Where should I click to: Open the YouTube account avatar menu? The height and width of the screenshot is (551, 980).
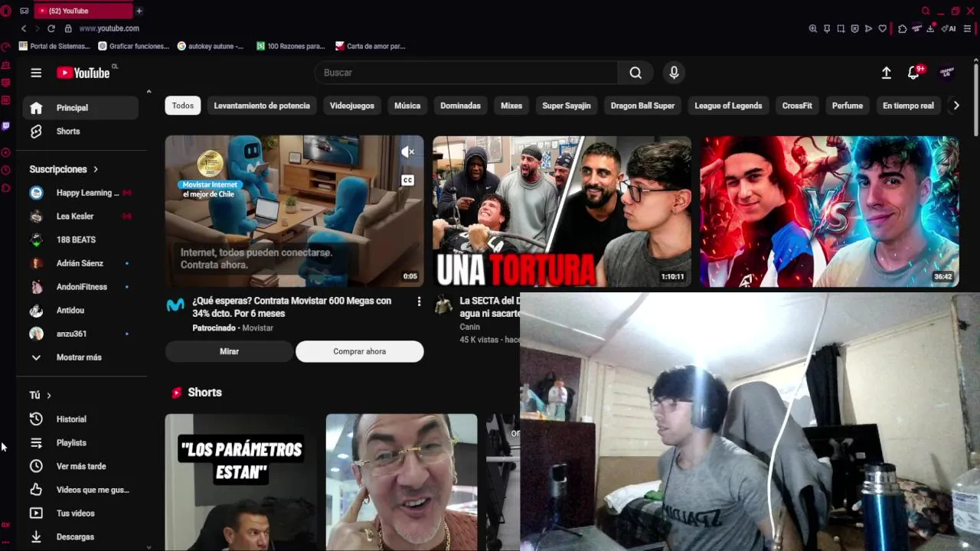point(947,72)
